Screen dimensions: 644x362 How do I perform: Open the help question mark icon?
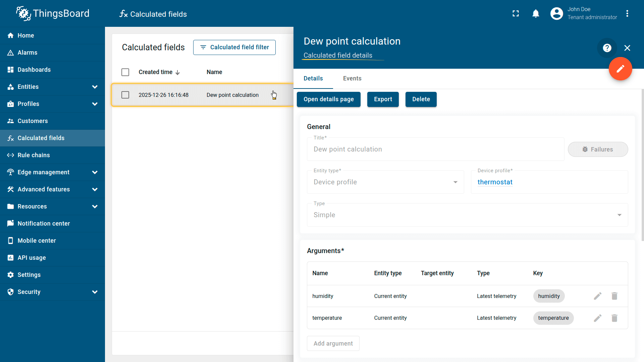pos(607,48)
